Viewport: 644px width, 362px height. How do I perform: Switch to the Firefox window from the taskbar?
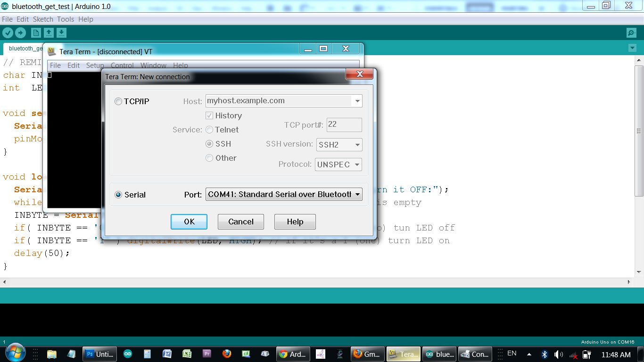(x=226, y=354)
